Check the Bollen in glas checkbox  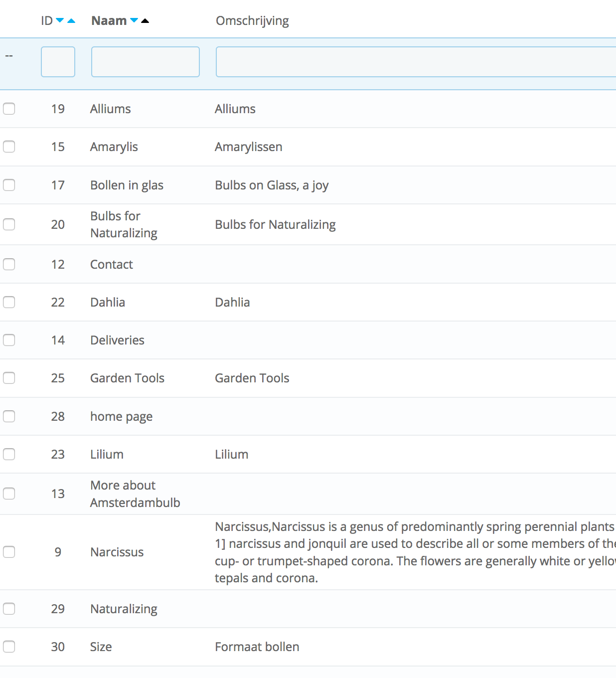tap(9, 185)
